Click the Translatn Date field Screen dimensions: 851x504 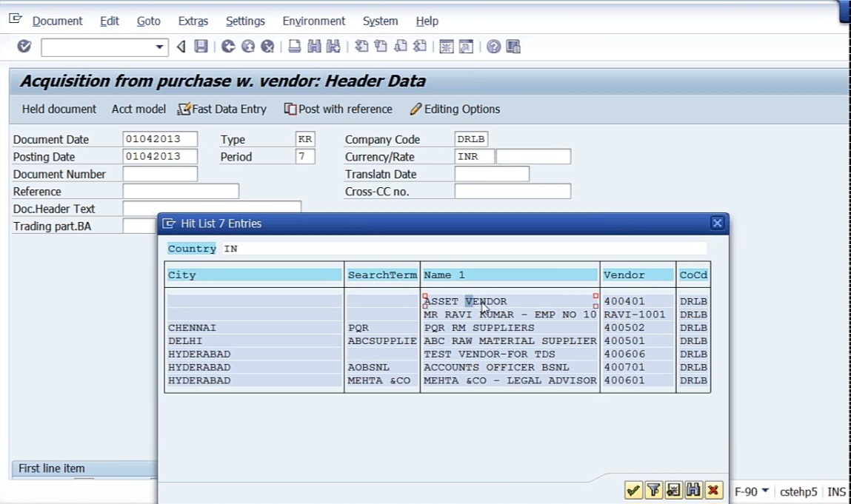(492, 174)
